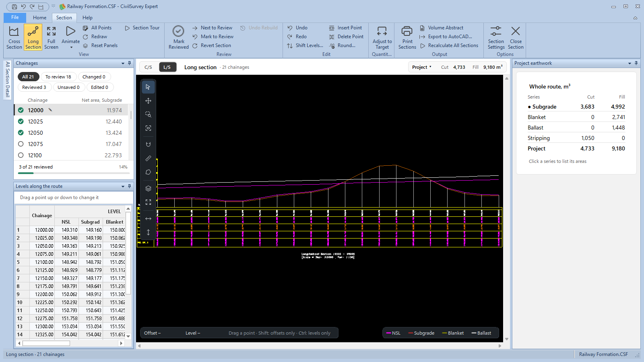The width and height of the screenshot is (644, 362).
Task: Toggle reviewed status for chainage 12075
Action: 21,144
